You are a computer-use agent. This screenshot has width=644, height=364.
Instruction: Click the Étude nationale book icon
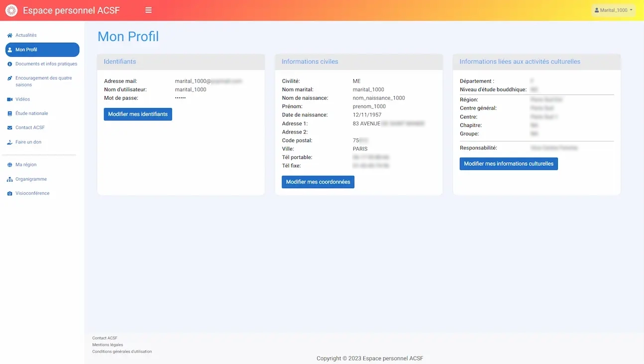(9, 114)
